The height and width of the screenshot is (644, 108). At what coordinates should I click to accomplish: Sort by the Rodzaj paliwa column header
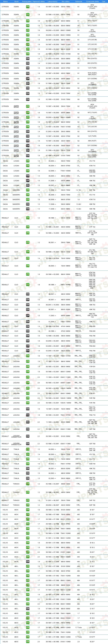[x=27, y=2]
